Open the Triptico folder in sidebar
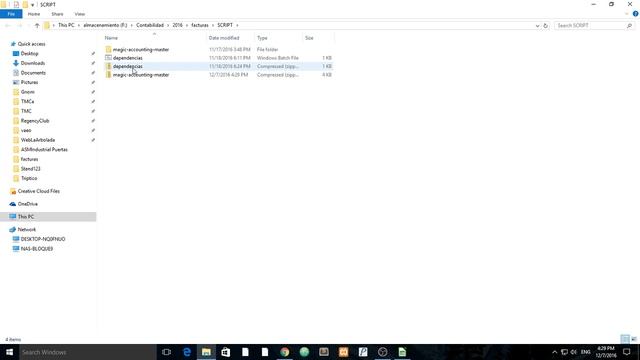 click(29, 178)
